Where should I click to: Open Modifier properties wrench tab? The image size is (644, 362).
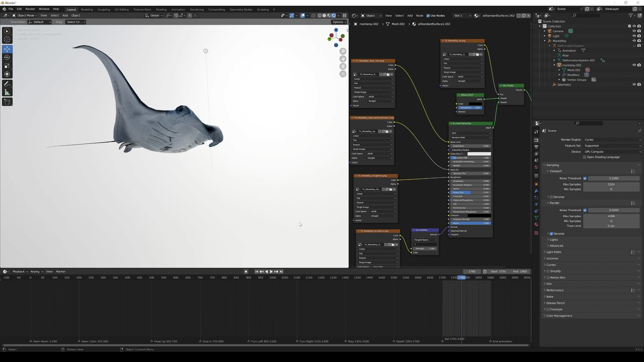click(x=536, y=191)
